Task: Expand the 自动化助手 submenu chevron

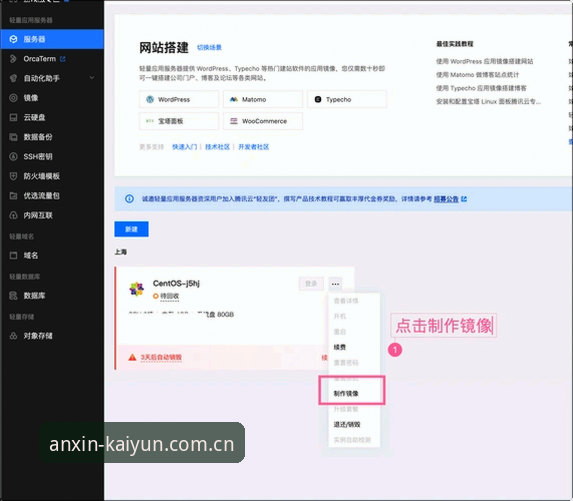Action: pos(92,78)
